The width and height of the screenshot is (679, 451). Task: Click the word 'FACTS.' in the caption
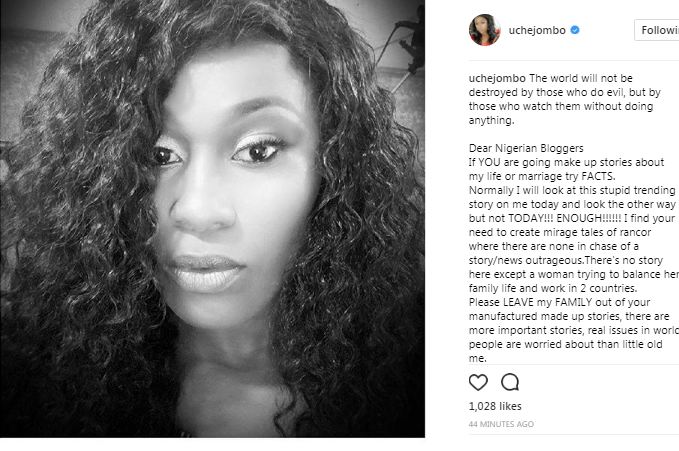[x=598, y=176]
